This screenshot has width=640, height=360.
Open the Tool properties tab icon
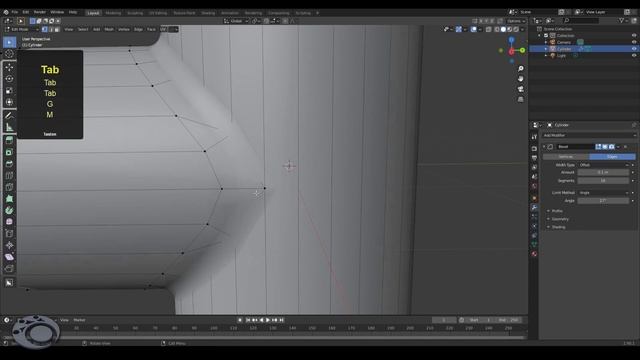[534, 137]
